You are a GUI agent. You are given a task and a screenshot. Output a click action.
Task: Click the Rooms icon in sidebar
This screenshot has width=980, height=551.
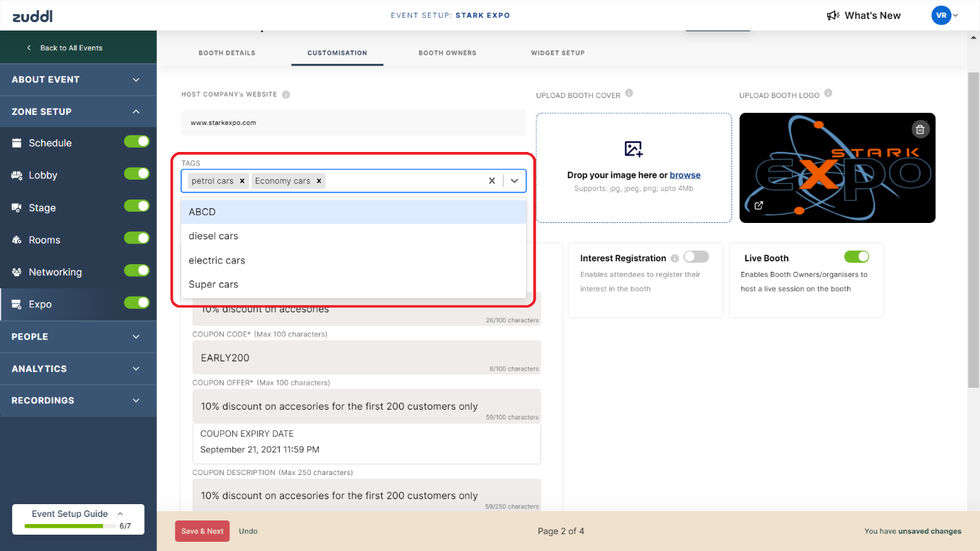[x=17, y=240]
